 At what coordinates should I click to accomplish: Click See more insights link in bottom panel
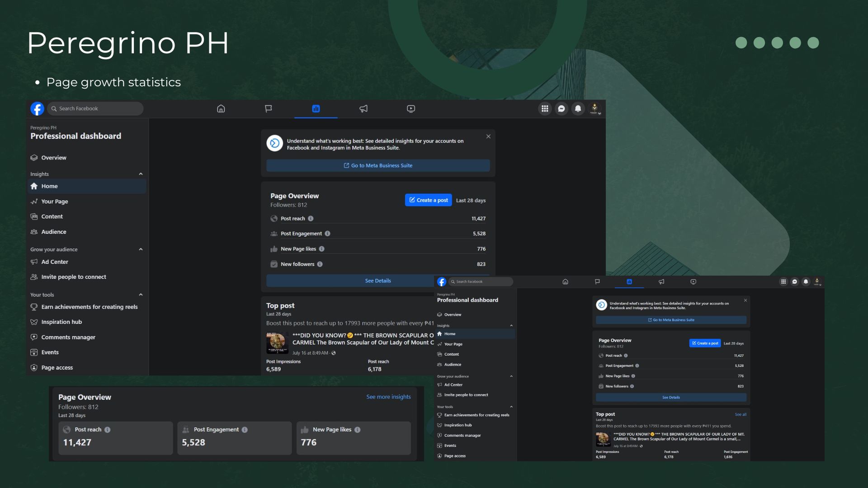tap(388, 397)
